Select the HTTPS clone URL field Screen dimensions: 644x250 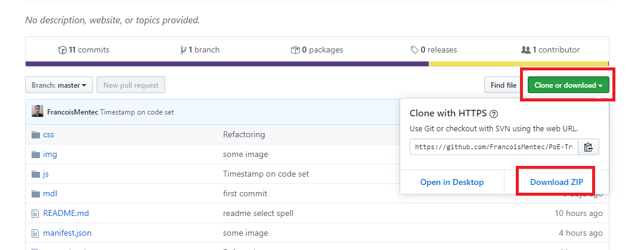pyautogui.click(x=494, y=147)
